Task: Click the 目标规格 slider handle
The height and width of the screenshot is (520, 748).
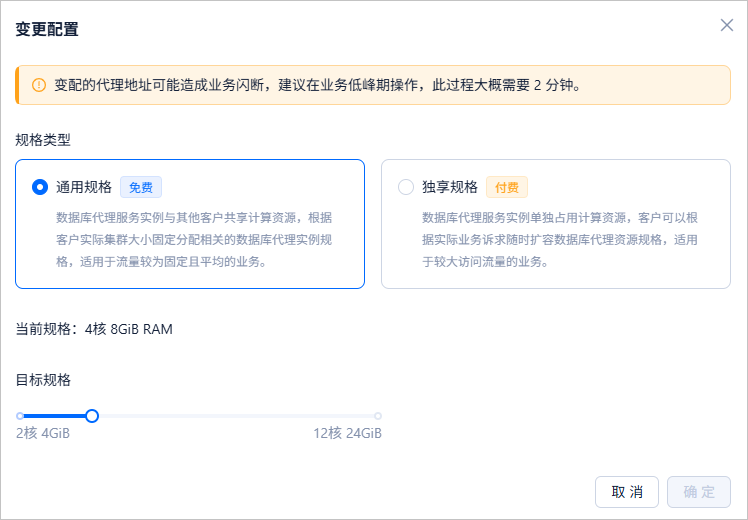Action: point(92,416)
